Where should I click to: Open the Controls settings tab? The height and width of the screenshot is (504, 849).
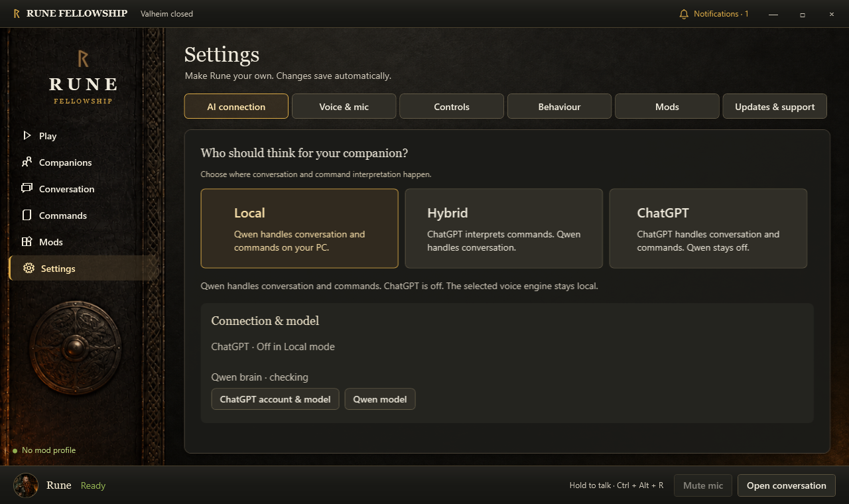pos(452,106)
